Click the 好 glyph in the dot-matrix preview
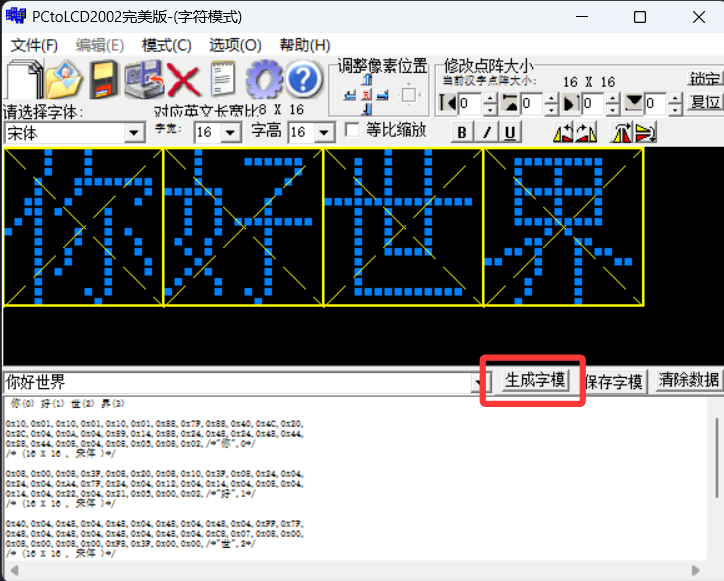This screenshot has height=581, width=724. (x=243, y=227)
